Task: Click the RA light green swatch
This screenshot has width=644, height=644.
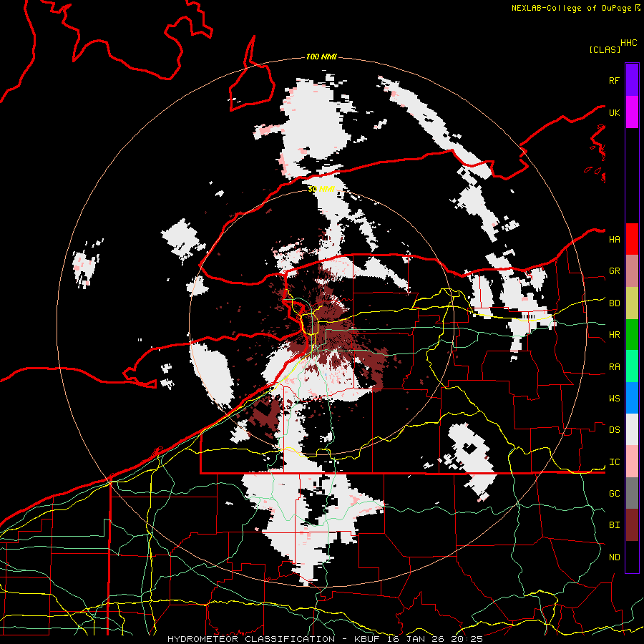Action: click(632, 366)
